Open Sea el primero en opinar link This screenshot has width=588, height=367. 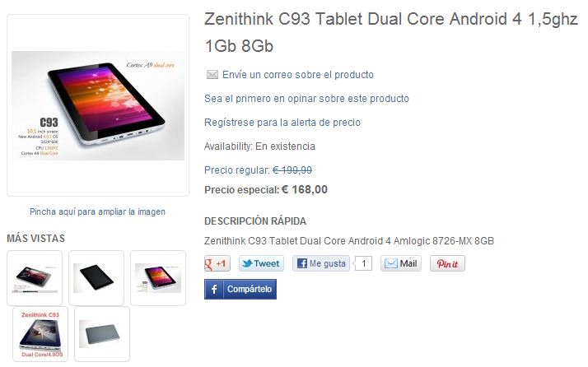tap(306, 99)
